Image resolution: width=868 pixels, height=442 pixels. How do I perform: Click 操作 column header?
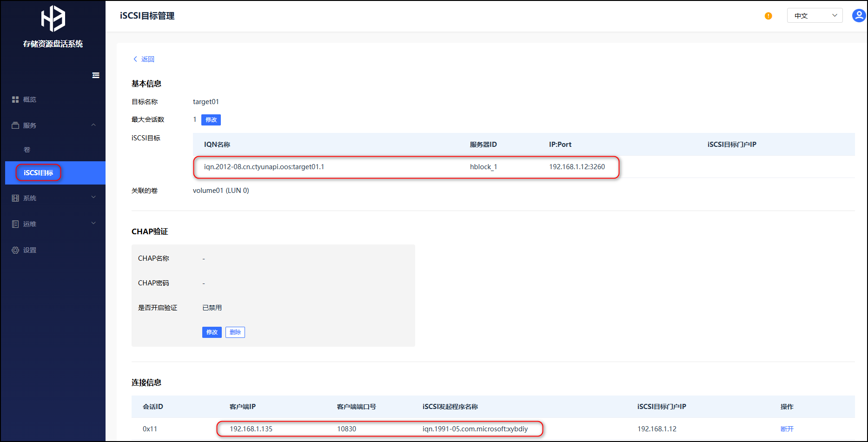(x=787, y=407)
